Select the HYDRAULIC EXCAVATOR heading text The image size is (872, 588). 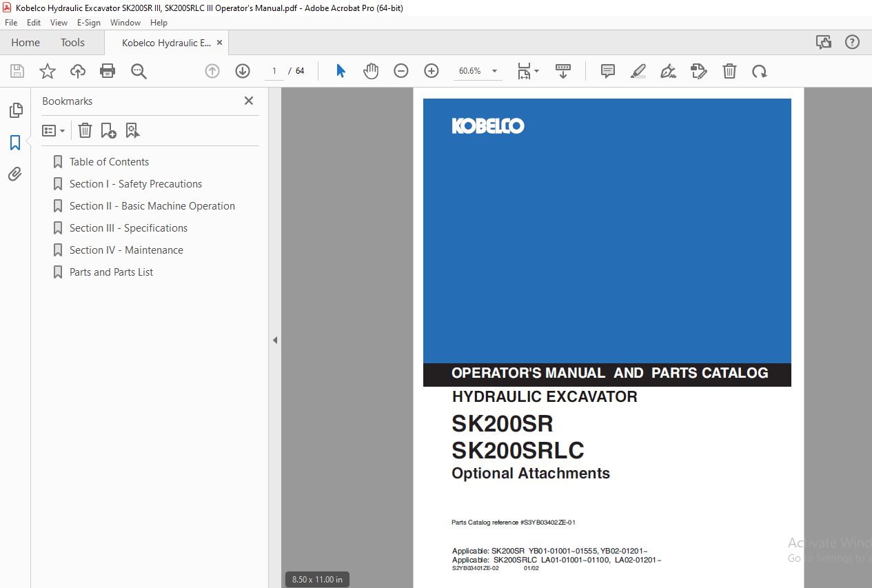pyautogui.click(x=545, y=397)
